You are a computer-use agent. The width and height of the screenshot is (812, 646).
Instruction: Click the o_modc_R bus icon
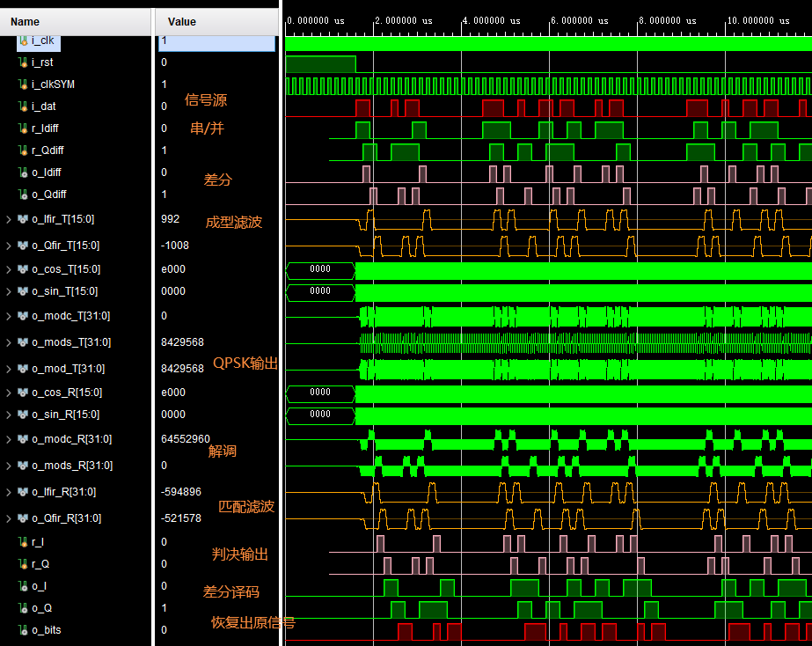point(23,439)
